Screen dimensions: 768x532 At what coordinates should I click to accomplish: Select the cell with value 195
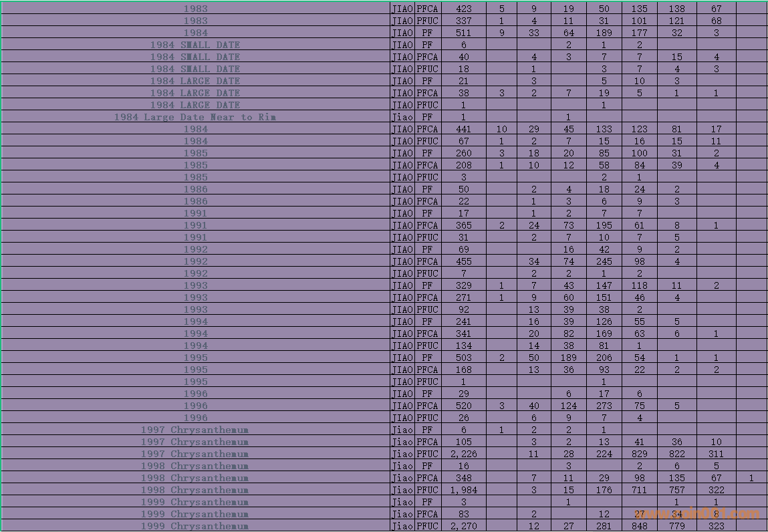tap(604, 225)
